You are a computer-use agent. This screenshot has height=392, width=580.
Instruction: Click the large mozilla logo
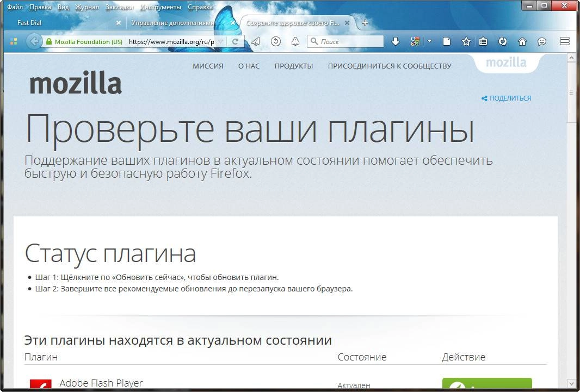(76, 83)
